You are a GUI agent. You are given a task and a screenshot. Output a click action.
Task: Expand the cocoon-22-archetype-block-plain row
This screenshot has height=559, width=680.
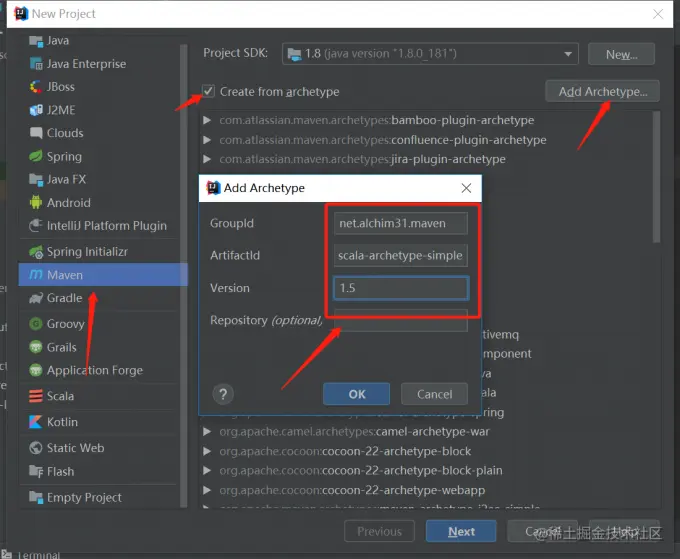207,471
